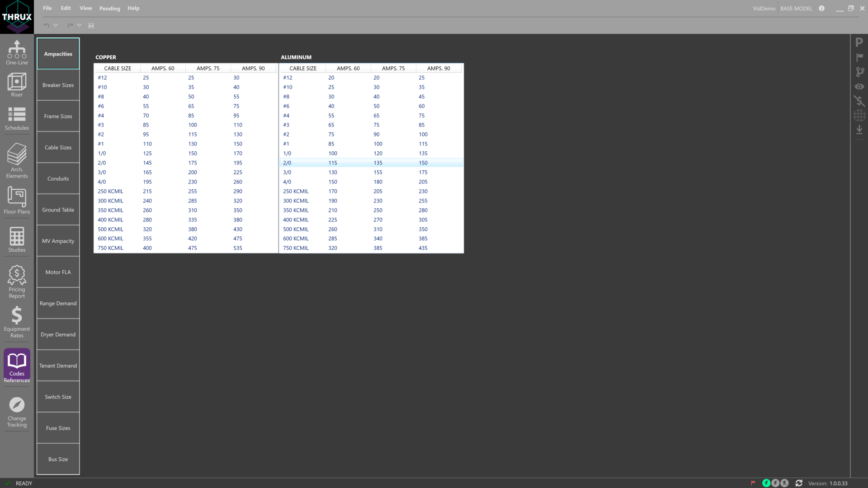The height and width of the screenshot is (488, 868).
Task: Click the P icon in right toolbar
Action: [x=859, y=42]
